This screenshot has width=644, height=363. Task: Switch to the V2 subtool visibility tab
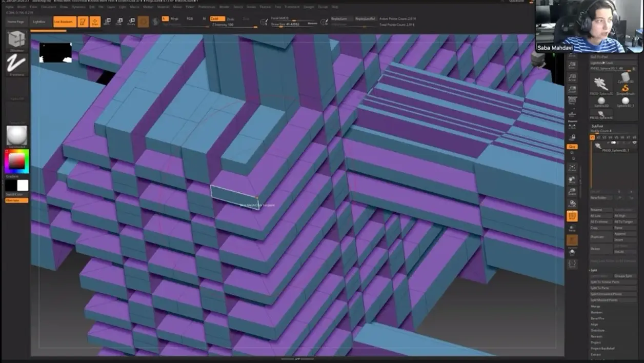point(599,137)
